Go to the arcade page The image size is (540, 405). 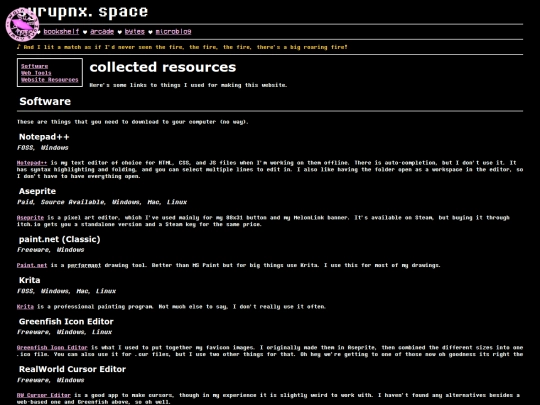102,32
